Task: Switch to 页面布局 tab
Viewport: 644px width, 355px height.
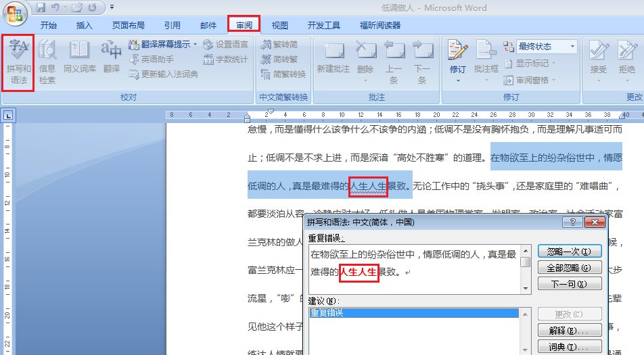Action: coord(128,26)
